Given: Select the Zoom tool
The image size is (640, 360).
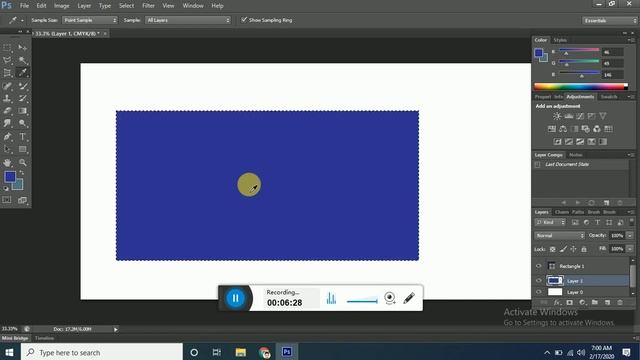Looking at the screenshot, I should click(x=22, y=163).
